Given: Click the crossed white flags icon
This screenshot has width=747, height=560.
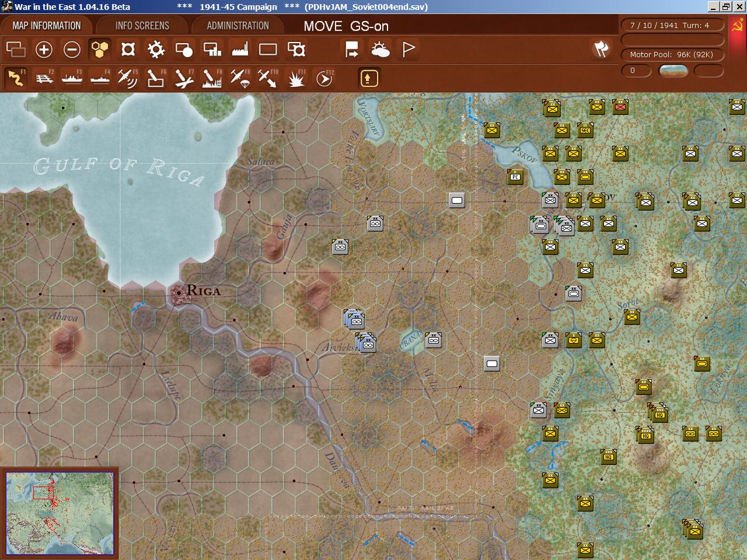Looking at the screenshot, I should (x=601, y=50).
